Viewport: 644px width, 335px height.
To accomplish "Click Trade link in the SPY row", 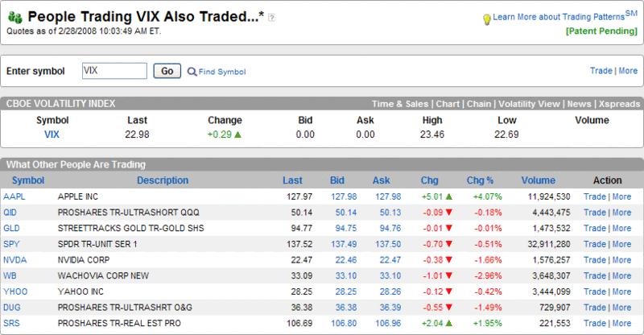I will tap(595, 244).
